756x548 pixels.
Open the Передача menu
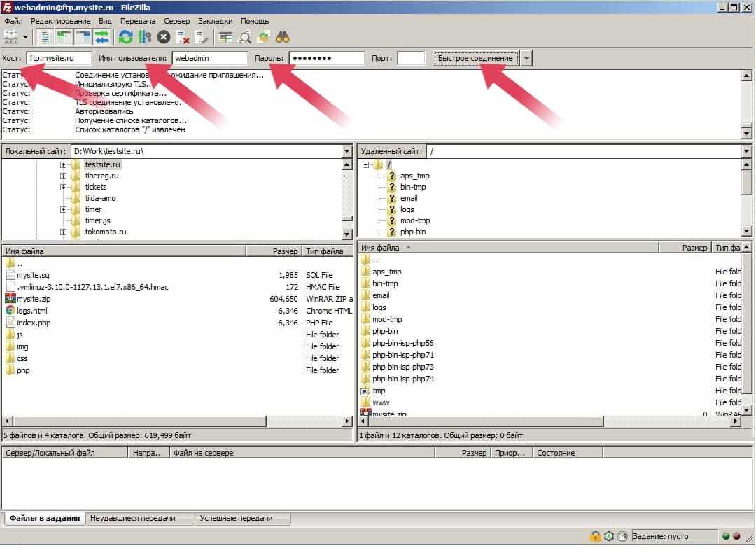click(x=138, y=21)
